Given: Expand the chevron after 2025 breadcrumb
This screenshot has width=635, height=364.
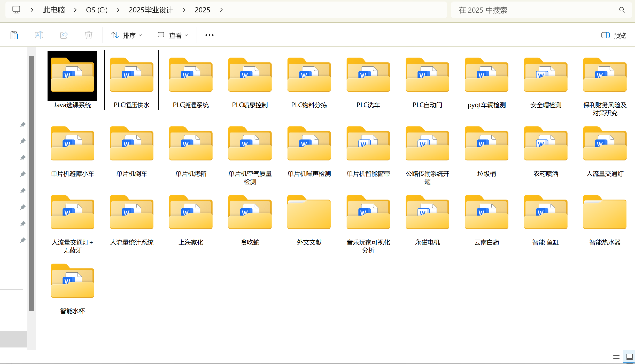Looking at the screenshot, I should point(221,10).
